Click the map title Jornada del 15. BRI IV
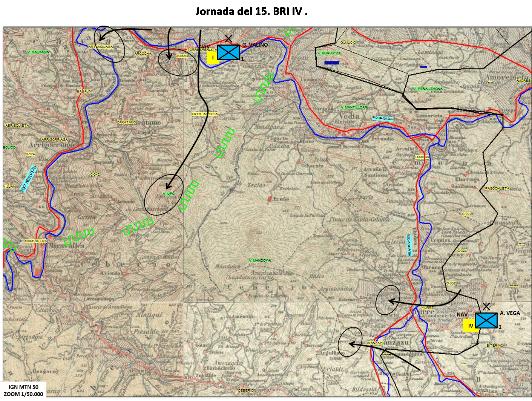Viewport: 532px width, 401px height. [251, 11]
